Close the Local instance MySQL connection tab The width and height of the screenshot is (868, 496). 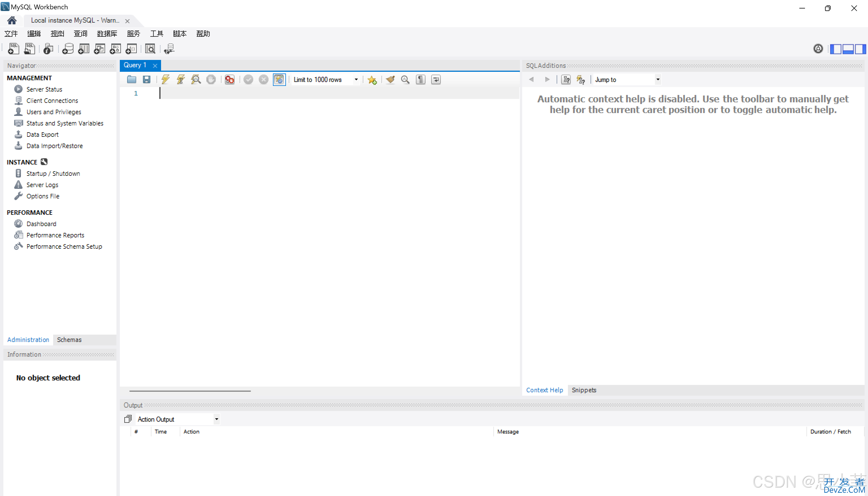pos(127,21)
